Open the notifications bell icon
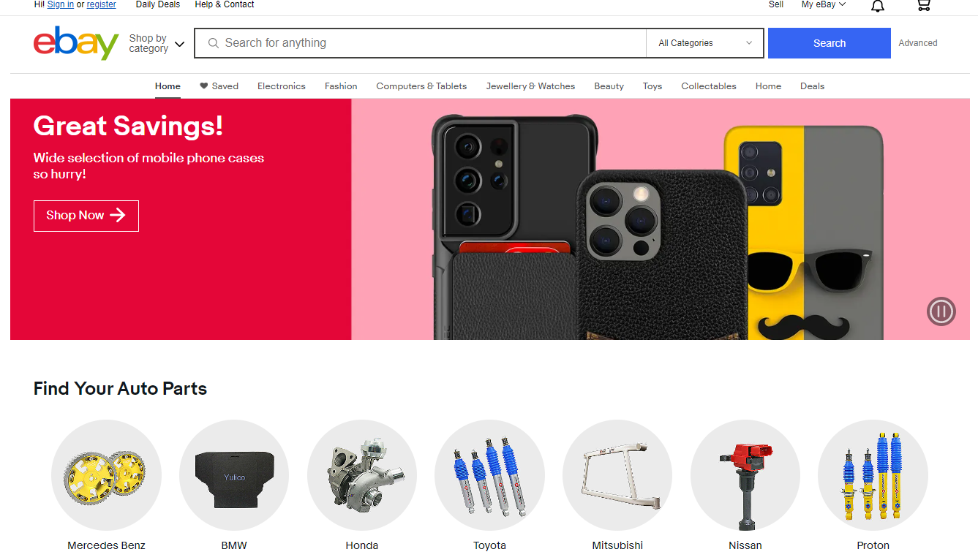The height and width of the screenshot is (560, 978). click(878, 6)
